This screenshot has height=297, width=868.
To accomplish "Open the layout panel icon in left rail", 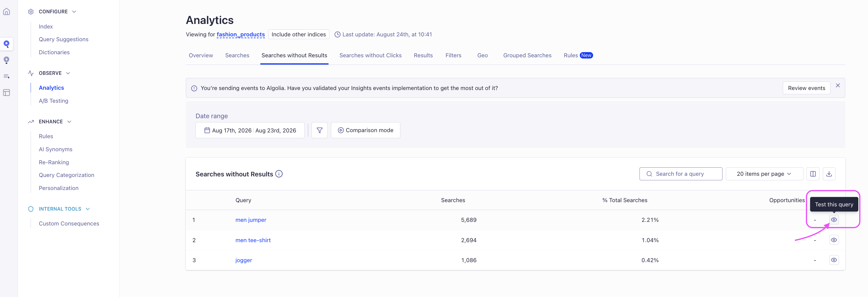I will click(6, 92).
